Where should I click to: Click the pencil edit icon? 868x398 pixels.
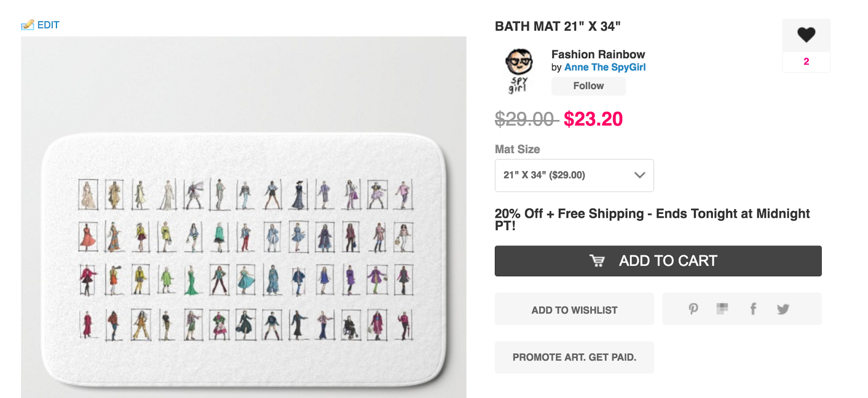(27, 25)
